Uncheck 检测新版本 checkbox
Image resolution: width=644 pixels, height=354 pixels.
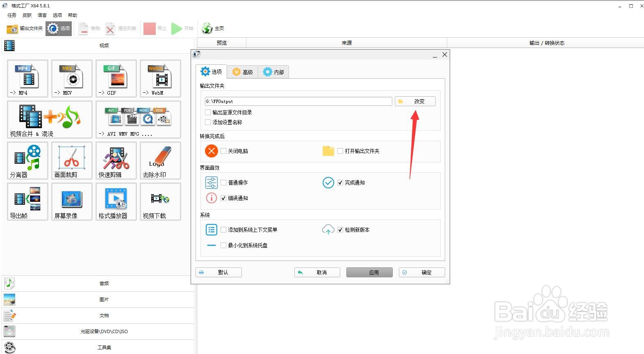pyautogui.click(x=340, y=230)
